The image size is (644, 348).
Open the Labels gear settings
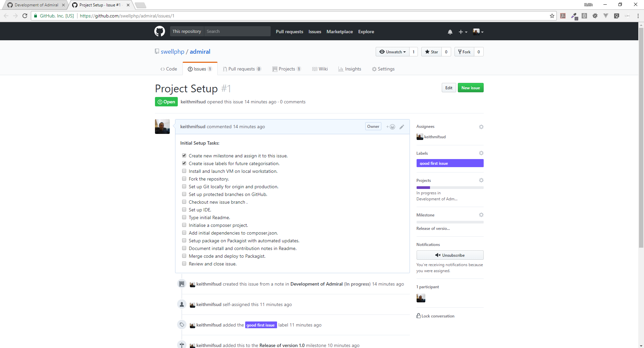point(481,153)
